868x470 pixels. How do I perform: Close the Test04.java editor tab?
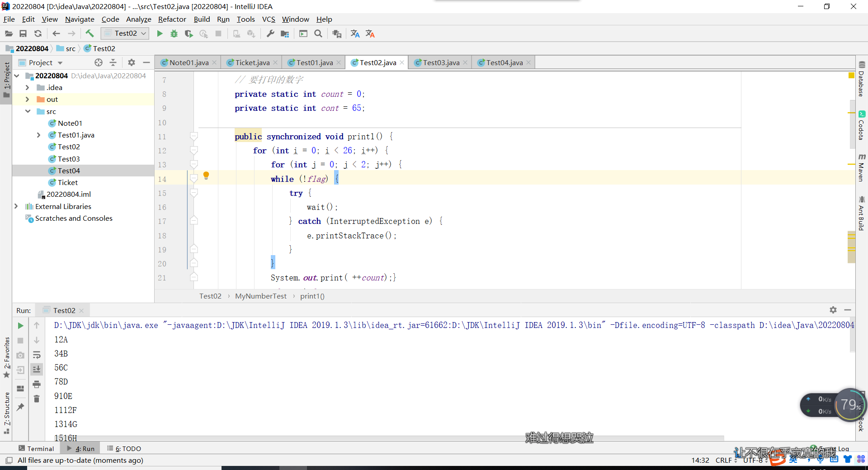(x=528, y=62)
